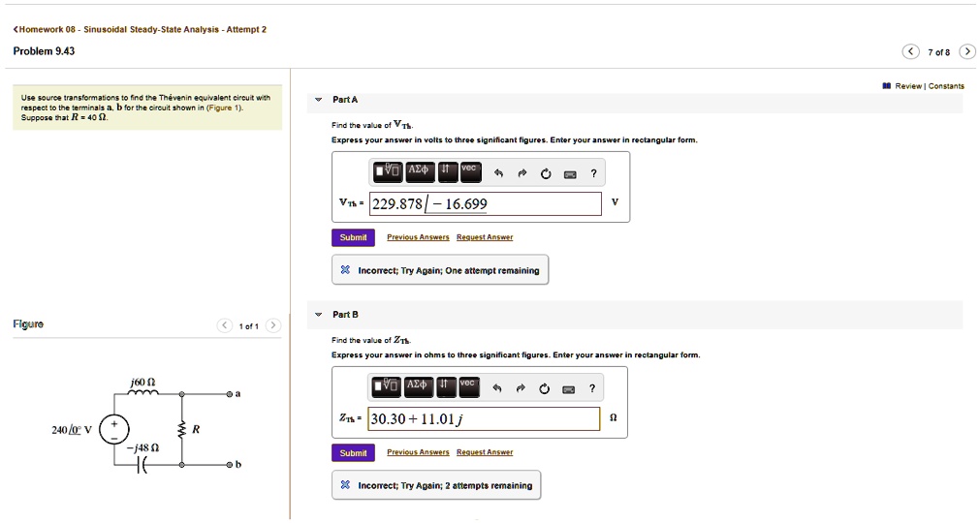Click the undo arrow in Part A toolbar

[497, 174]
